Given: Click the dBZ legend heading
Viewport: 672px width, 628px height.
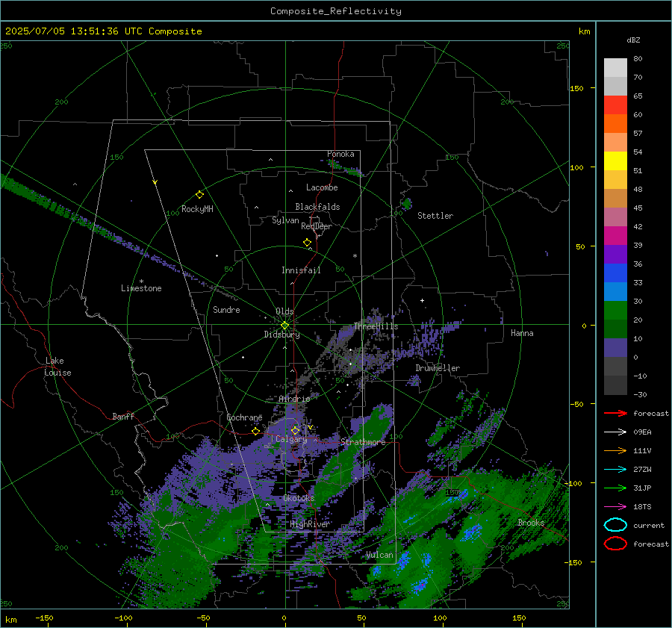Looking at the screenshot, I should pos(633,40).
